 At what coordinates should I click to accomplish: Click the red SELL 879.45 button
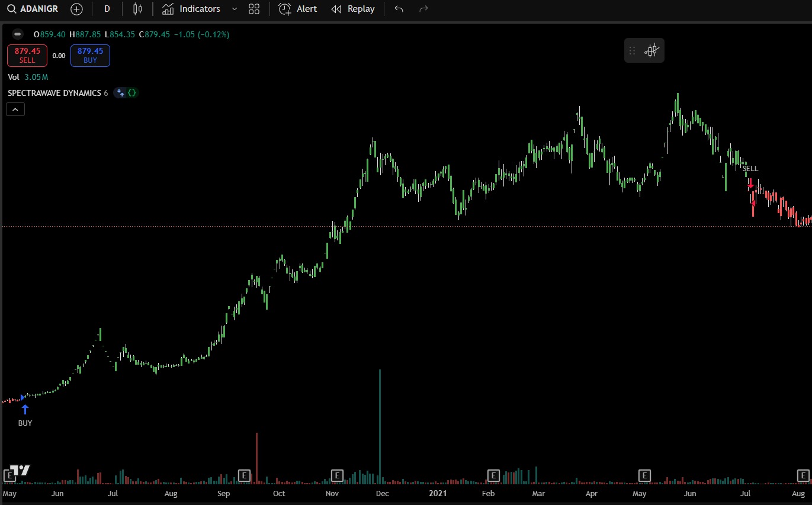coord(27,55)
